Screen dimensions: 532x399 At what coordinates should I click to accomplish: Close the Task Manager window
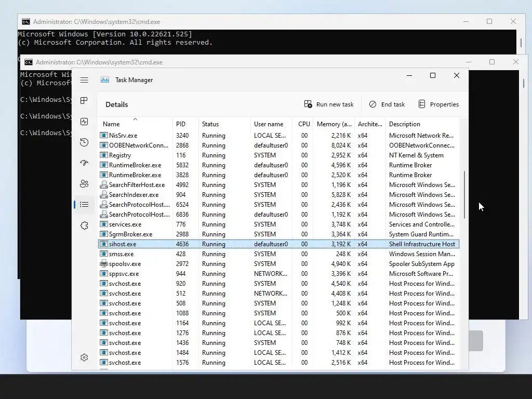point(457,75)
